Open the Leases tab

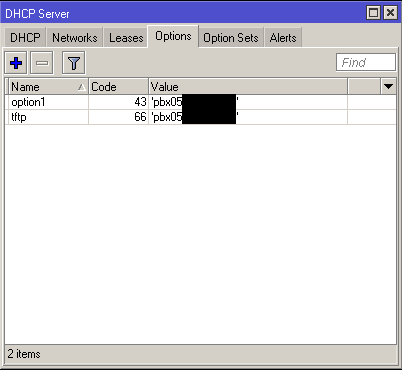coord(126,38)
